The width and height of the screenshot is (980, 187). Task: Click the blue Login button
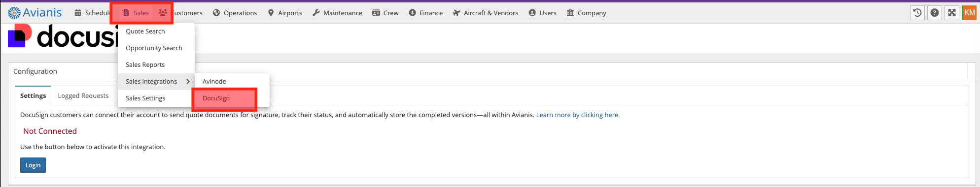pos(33,165)
